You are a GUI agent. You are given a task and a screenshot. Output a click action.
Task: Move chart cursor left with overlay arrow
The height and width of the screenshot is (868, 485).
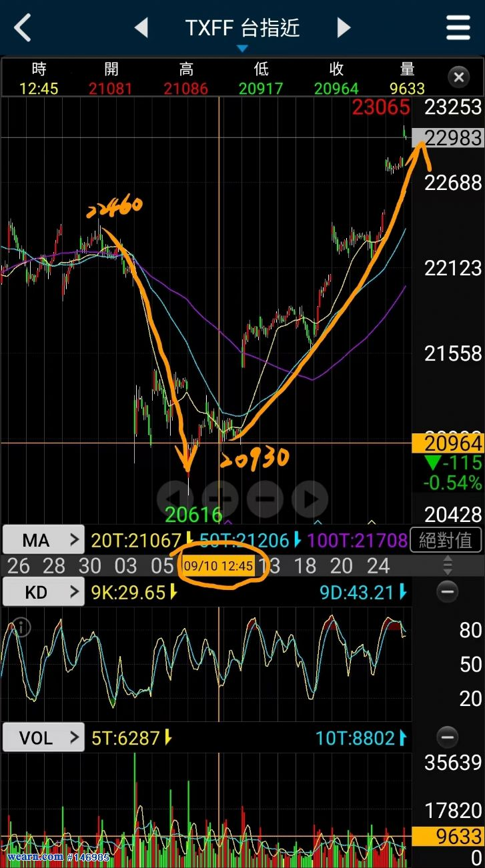(x=175, y=498)
